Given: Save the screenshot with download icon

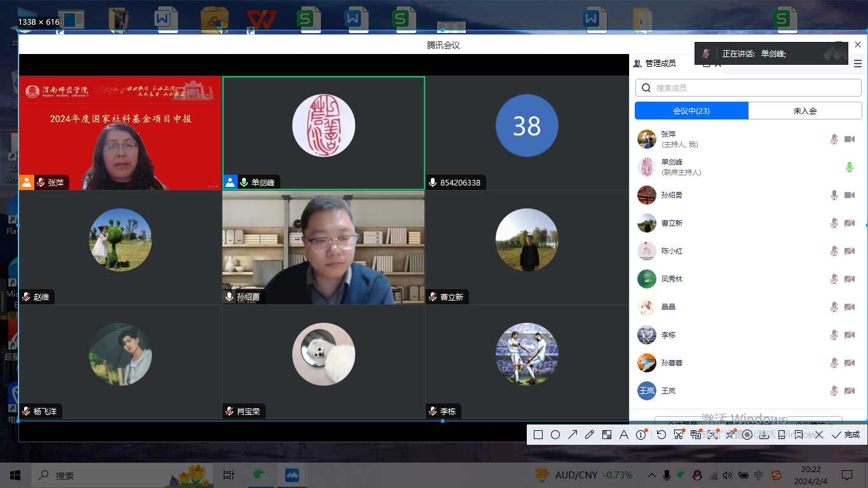Looking at the screenshot, I should pos(764,435).
